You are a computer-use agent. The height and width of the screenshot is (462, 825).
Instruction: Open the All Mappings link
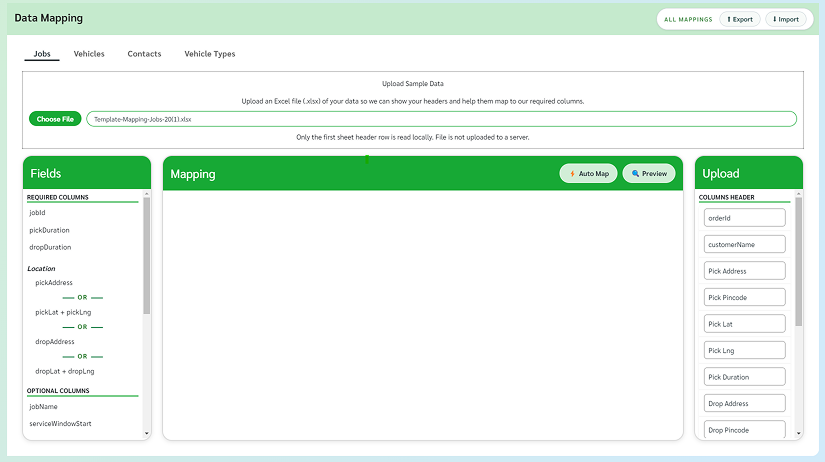688,19
